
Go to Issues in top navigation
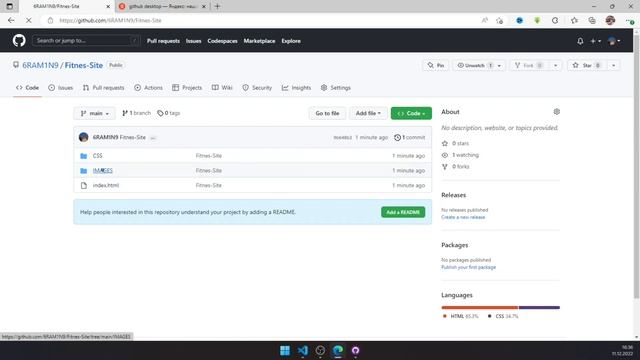(193, 41)
